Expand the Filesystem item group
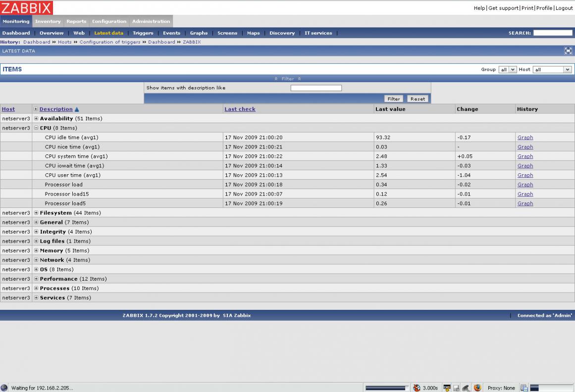 tap(36, 212)
